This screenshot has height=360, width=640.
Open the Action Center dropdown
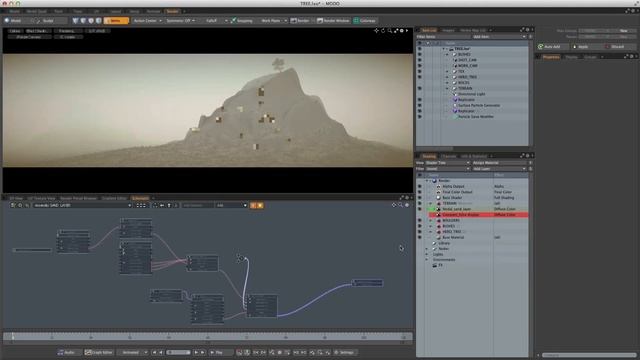(147, 20)
